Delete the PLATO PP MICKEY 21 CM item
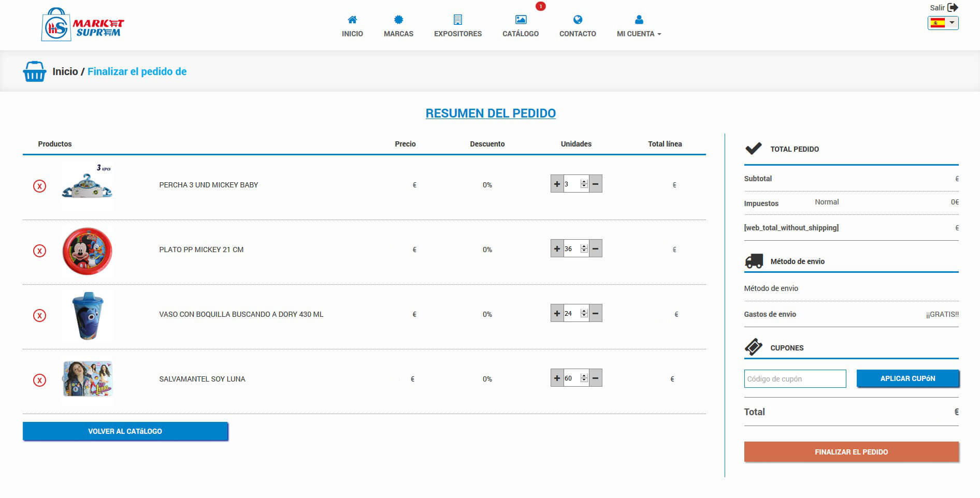980x498 pixels. coord(39,251)
